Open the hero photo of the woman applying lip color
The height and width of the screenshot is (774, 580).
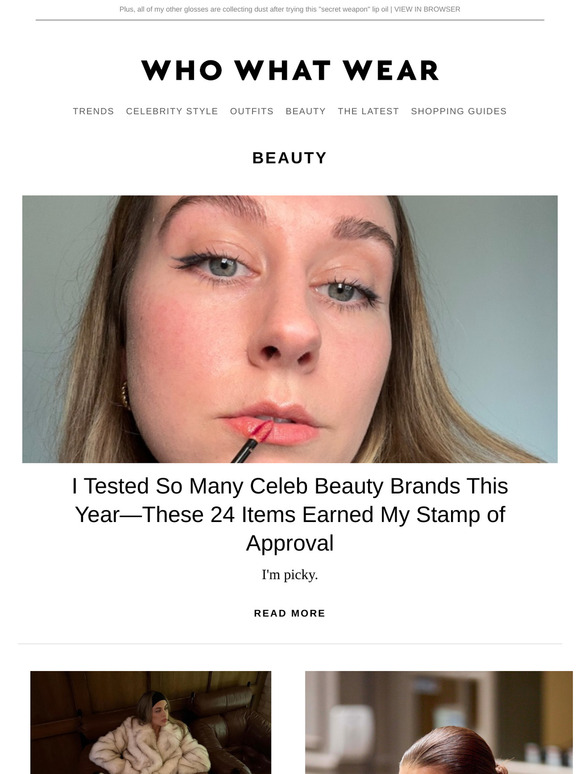click(290, 329)
